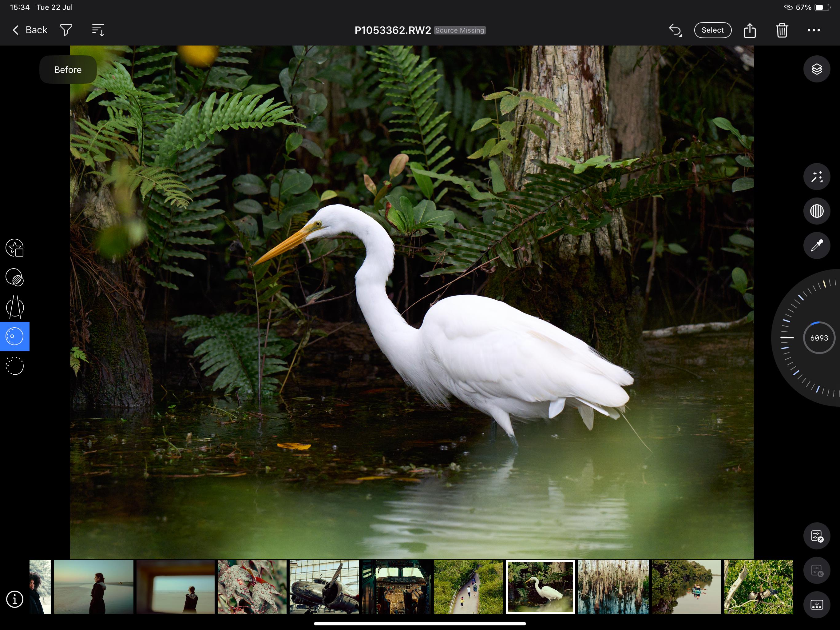This screenshot has height=630, width=840.
Task: Open the star styles tool
Action: [15, 248]
